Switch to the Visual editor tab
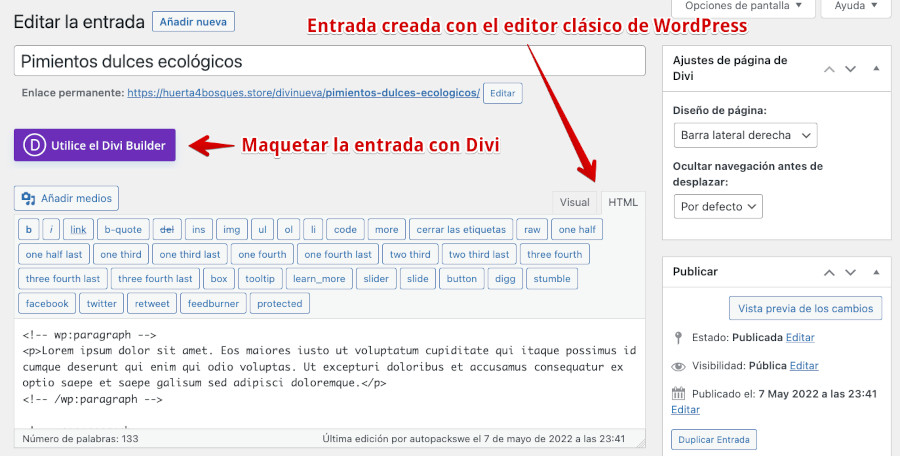This screenshot has width=900, height=456. pos(575,202)
